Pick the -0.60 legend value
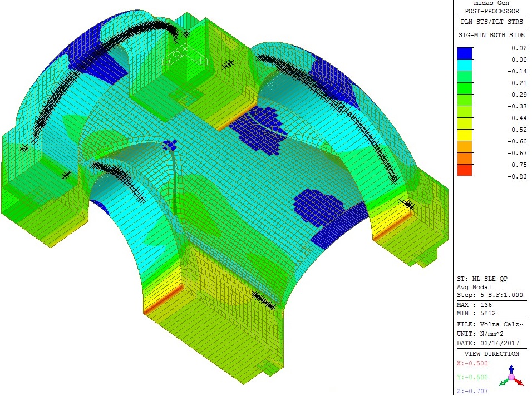This screenshot has width=532, height=396. (x=517, y=141)
